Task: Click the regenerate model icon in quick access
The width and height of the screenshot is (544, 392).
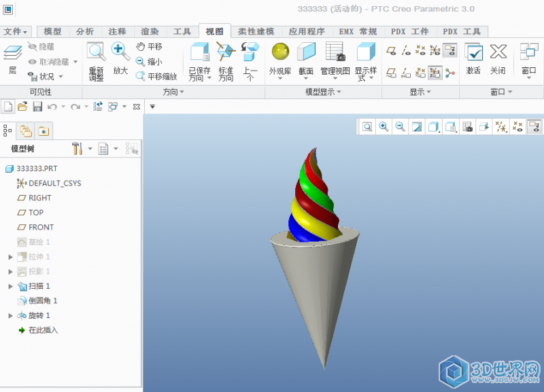Action: tap(98, 107)
